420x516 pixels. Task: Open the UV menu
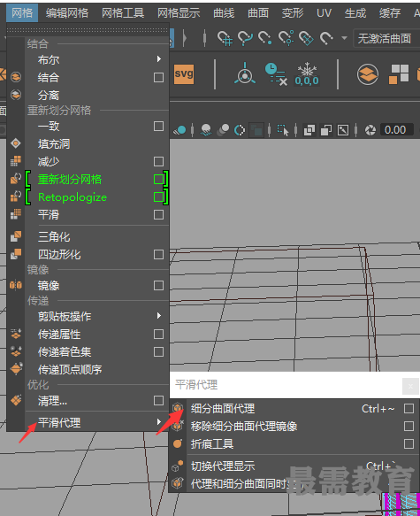324,13
